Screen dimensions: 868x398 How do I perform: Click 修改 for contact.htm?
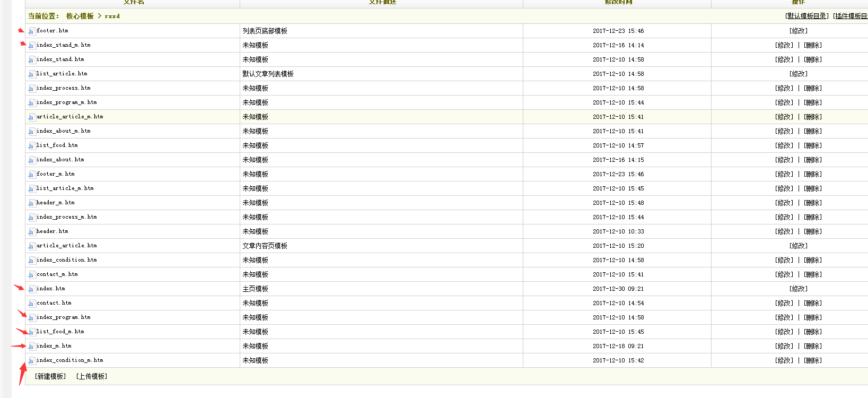pyautogui.click(x=784, y=304)
